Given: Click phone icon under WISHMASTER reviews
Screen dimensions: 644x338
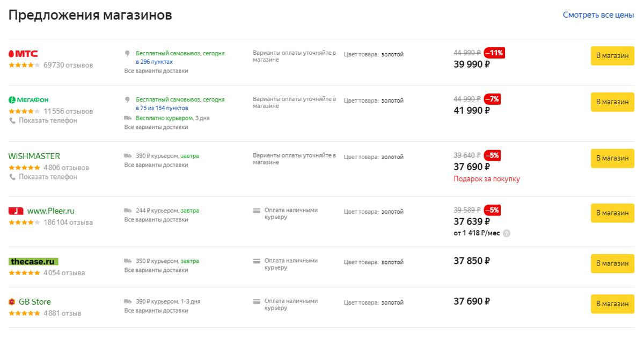Looking at the screenshot, I should 12,176.
